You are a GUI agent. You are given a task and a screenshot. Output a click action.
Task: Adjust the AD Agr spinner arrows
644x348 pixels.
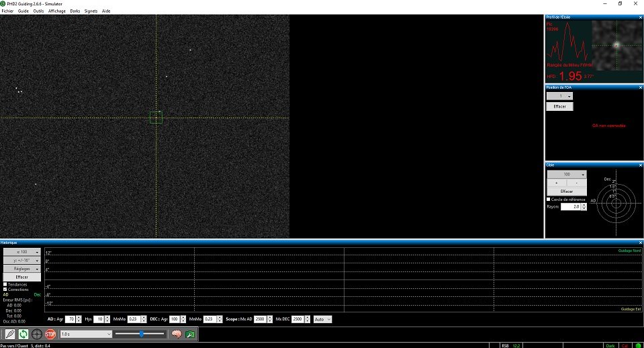79,319
